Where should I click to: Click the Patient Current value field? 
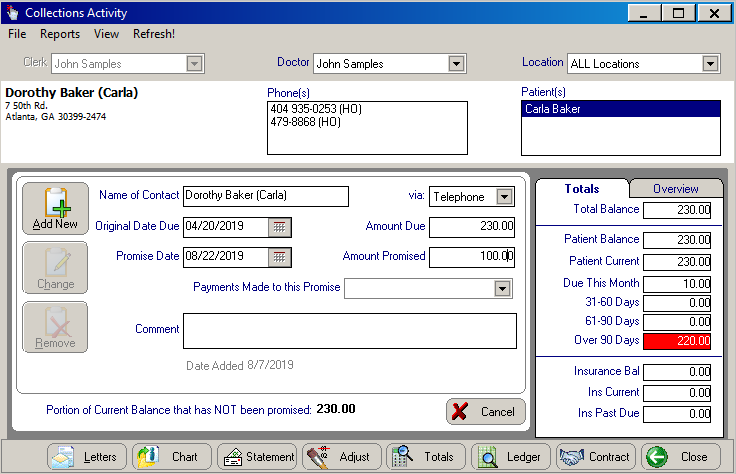click(x=677, y=262)
